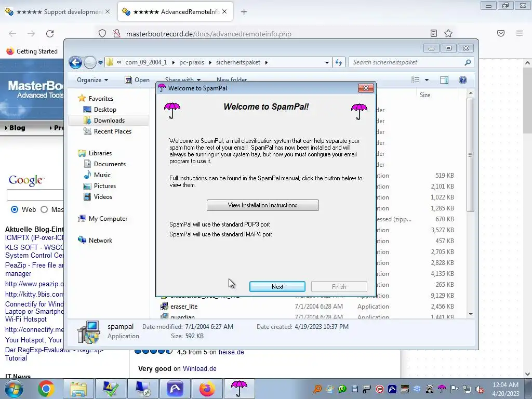Open the Videos library
The width and height of the screenshot is (532, 399).
pos(103,197)
